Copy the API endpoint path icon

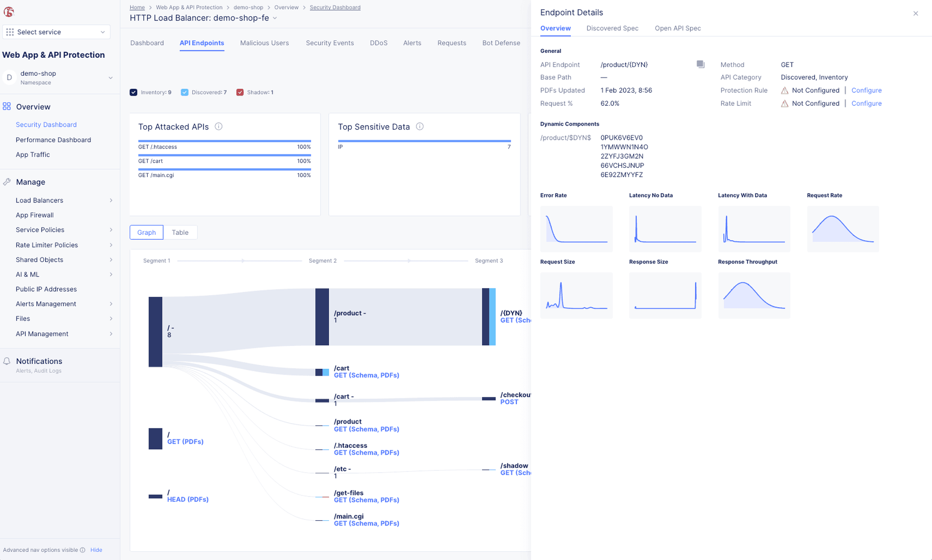pyautogui.click(x=700, y=64)
